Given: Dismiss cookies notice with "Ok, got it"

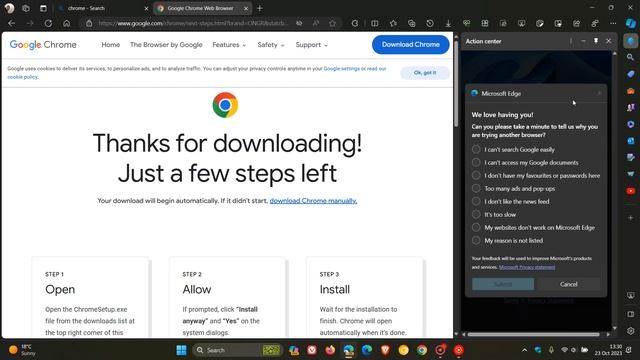Looking at the screenshot, I should [425, 73].
